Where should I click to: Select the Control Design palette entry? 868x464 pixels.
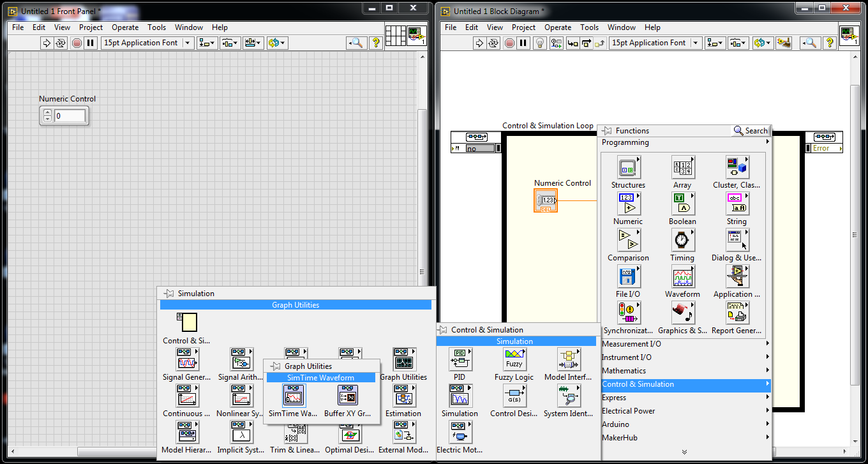pyautogui.click(x=514, y=396)
